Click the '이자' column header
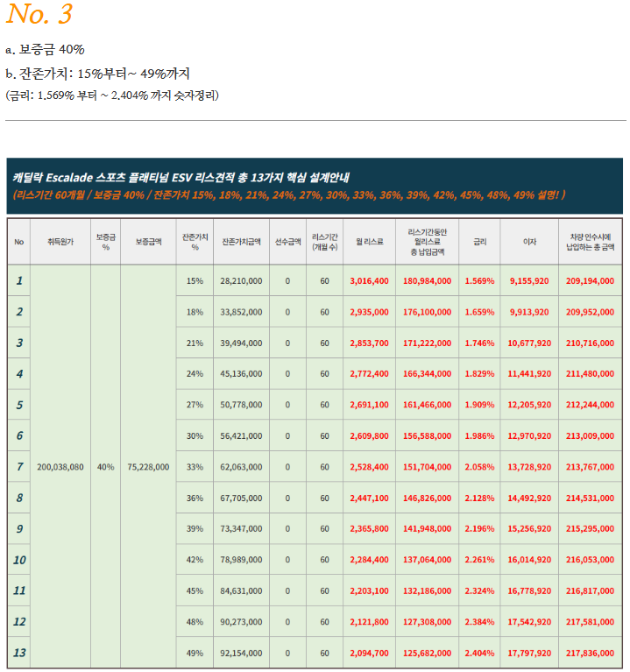This screenshot has width=630, height=672. coord(529,242)
